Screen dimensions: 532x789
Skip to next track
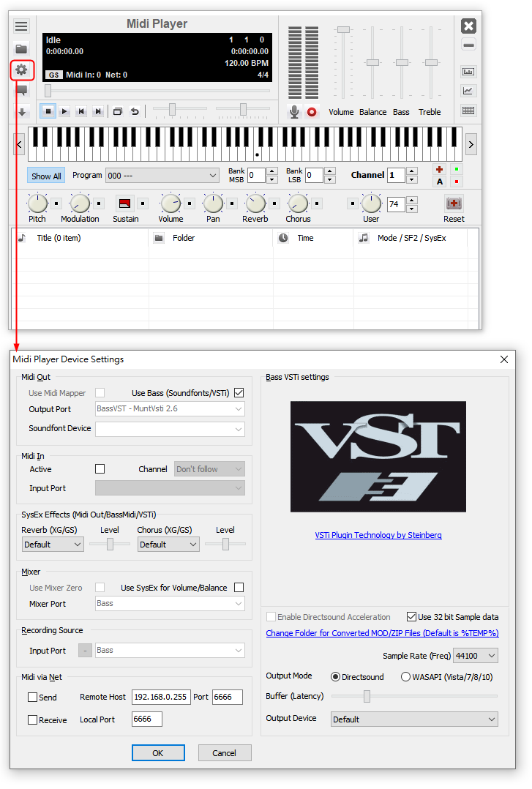(x=98, y=111)
